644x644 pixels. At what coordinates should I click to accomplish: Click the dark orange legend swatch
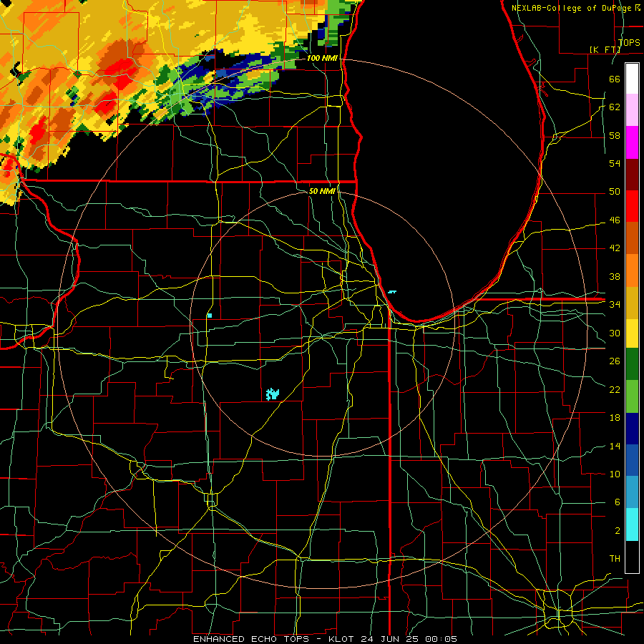click(632, 238)
